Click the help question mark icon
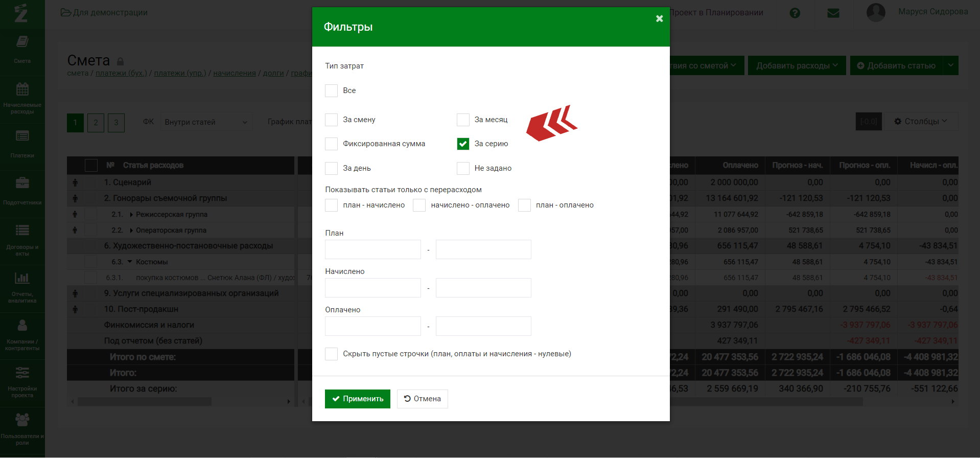The width and height of the screenshot is (980, 458). (x=795, y=13)
